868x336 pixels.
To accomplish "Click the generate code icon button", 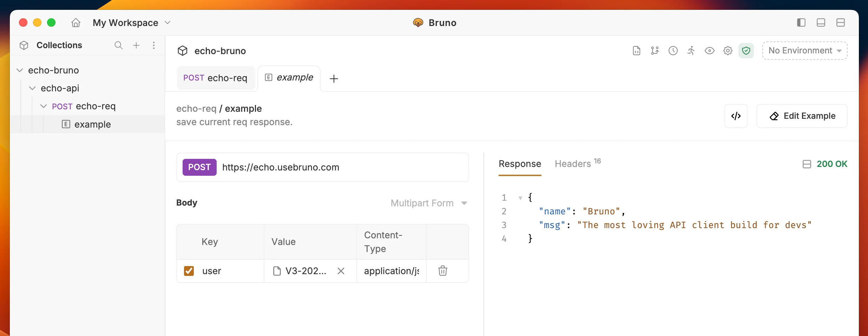I will point(736,116).
